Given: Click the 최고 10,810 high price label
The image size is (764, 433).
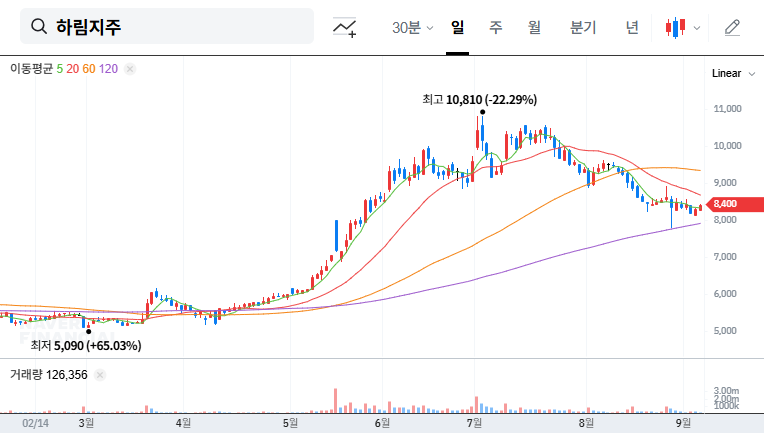Looking at the screenshot, I should coord(479,100).
